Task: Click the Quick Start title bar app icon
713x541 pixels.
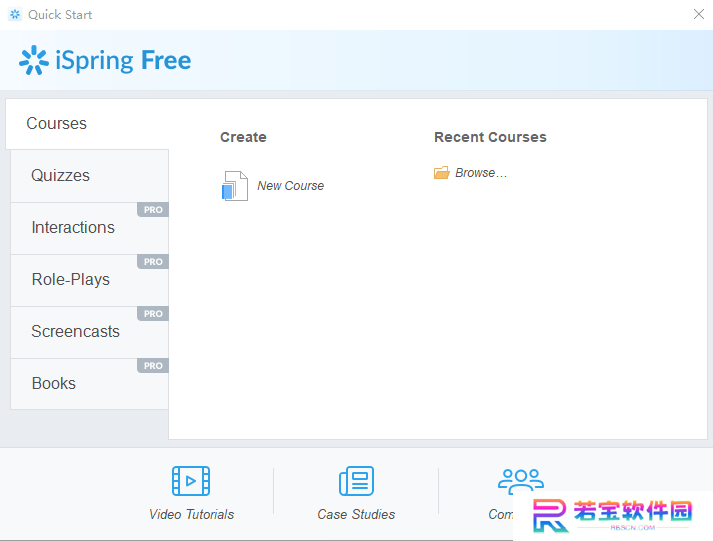Action: point(15,15)
